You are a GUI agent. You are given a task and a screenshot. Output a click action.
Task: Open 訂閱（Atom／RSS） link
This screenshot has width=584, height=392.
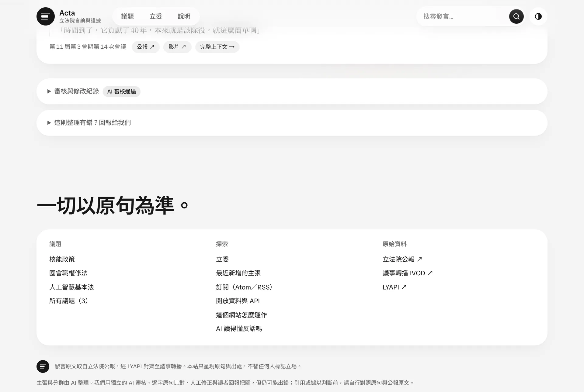244,287
